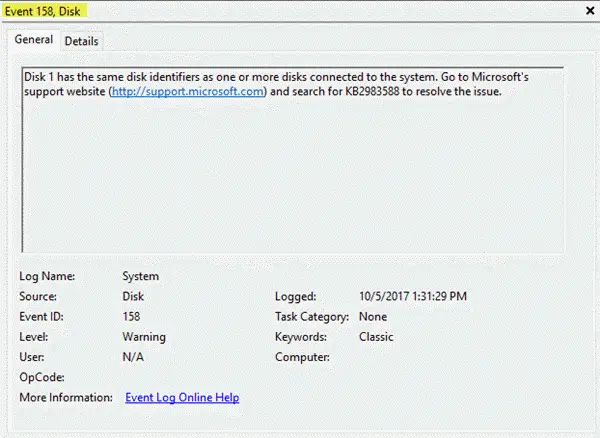This screenshot has height=438, width=600.
Task: Select the Source value Disk
Action: (135, 297)
